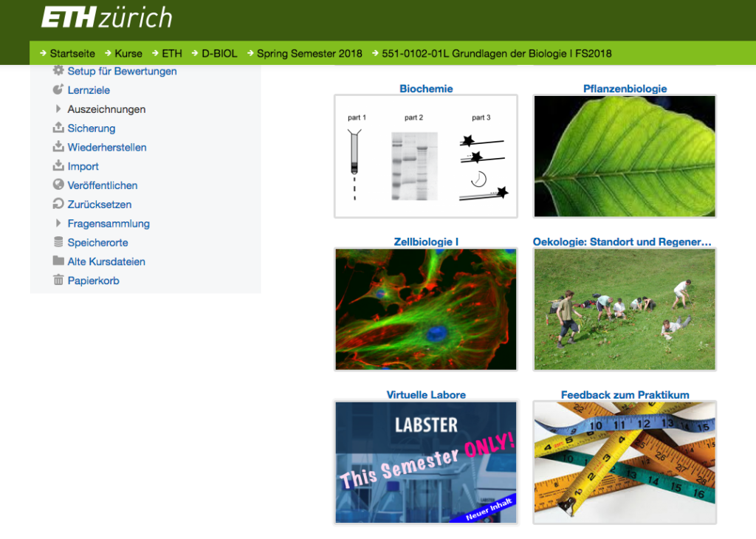
Task: Go to Startseite in the breadcrumb
Action: [72, 53]
